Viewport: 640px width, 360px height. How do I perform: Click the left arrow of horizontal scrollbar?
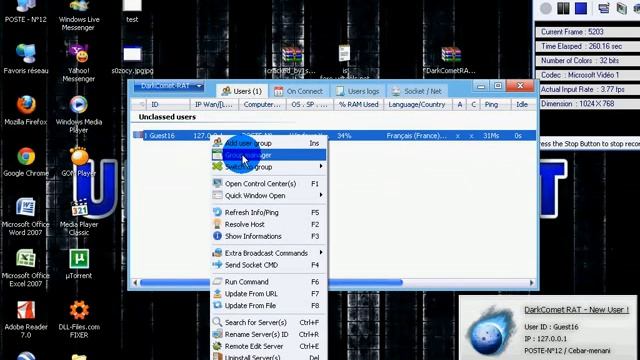point(135,282)
